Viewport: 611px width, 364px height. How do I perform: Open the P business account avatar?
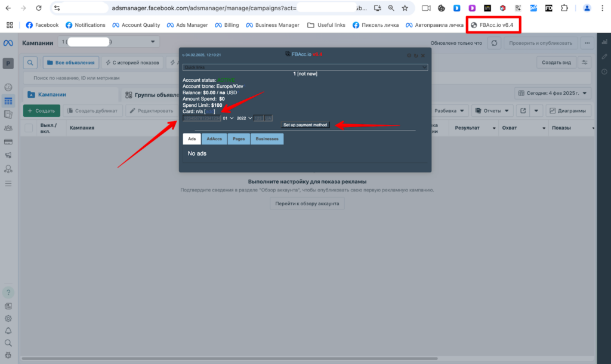tap(8, 63)
